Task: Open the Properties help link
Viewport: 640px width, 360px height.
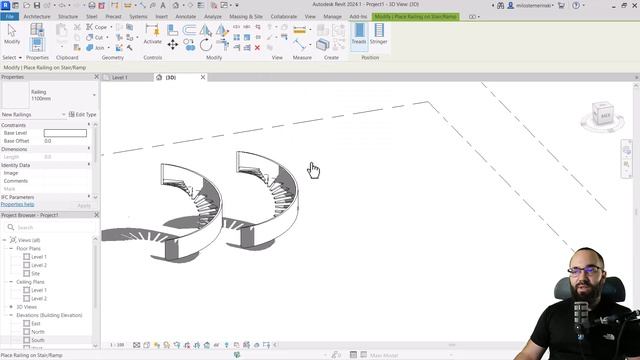Action: pyautogui.click(x=18, y=204)
